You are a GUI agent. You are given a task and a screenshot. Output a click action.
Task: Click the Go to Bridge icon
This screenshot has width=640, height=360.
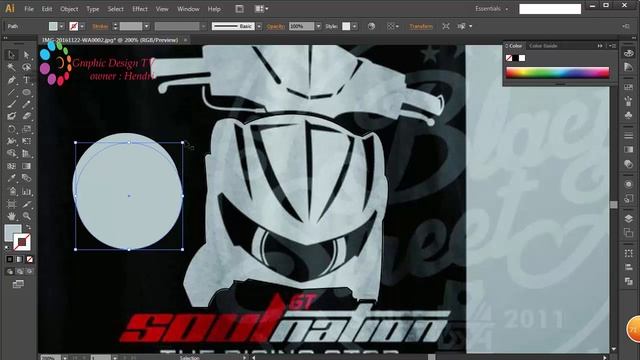pos(240,9)
